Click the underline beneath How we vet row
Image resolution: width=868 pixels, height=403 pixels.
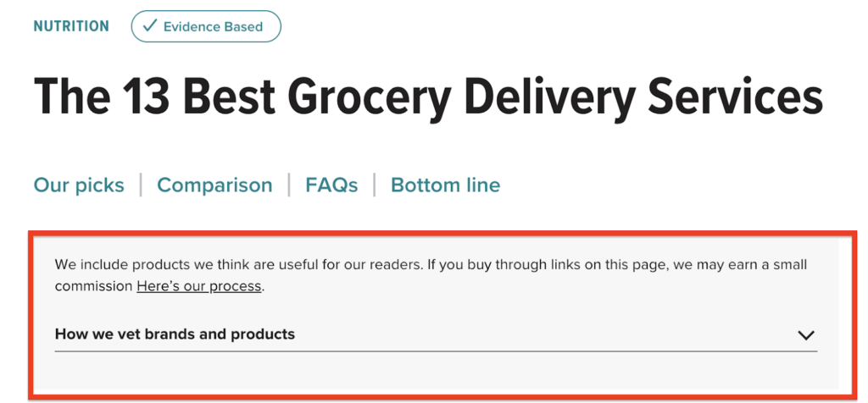click(x=436, y=351)
